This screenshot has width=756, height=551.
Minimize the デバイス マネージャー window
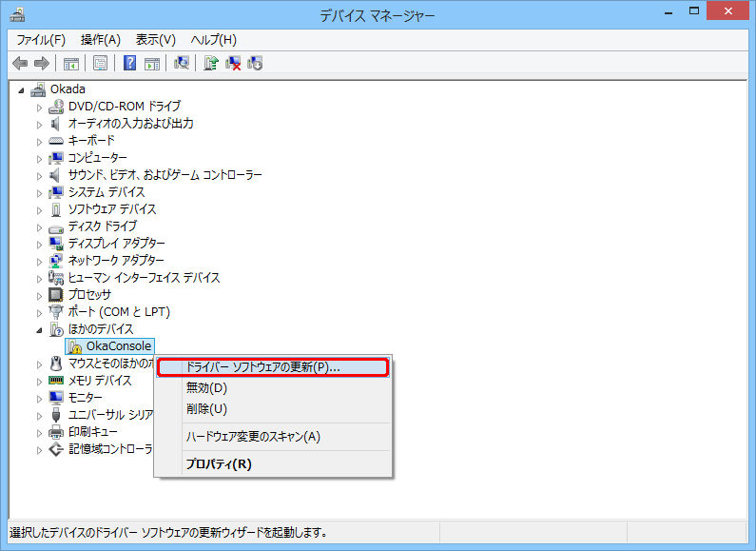click(669, 12)
